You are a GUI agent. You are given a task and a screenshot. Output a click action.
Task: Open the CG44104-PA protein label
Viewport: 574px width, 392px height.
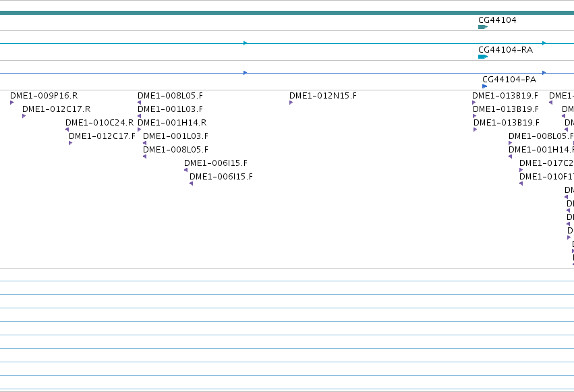pos(509,80)
